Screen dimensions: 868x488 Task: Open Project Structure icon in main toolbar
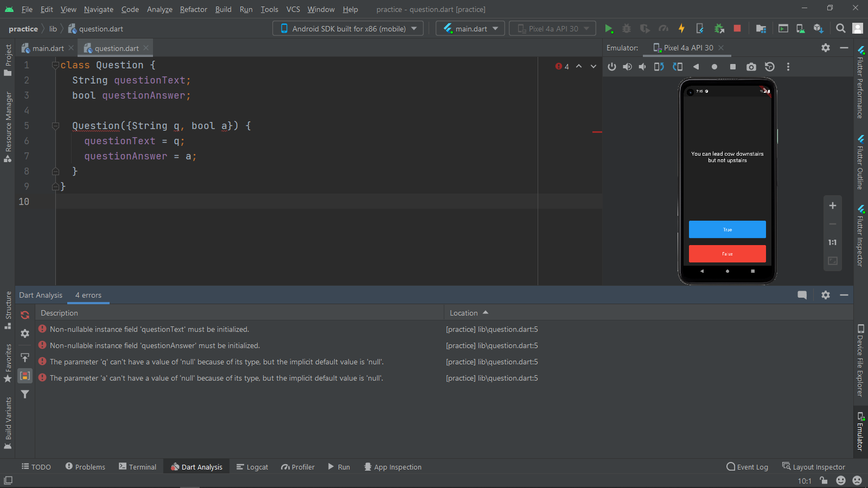pyautogui.click(x=761, y=29)
